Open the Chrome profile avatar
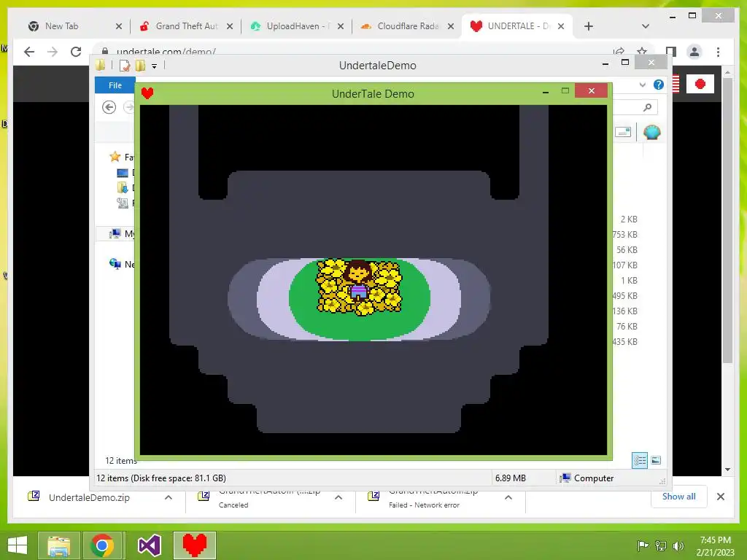747x560 pixels. 694,52
